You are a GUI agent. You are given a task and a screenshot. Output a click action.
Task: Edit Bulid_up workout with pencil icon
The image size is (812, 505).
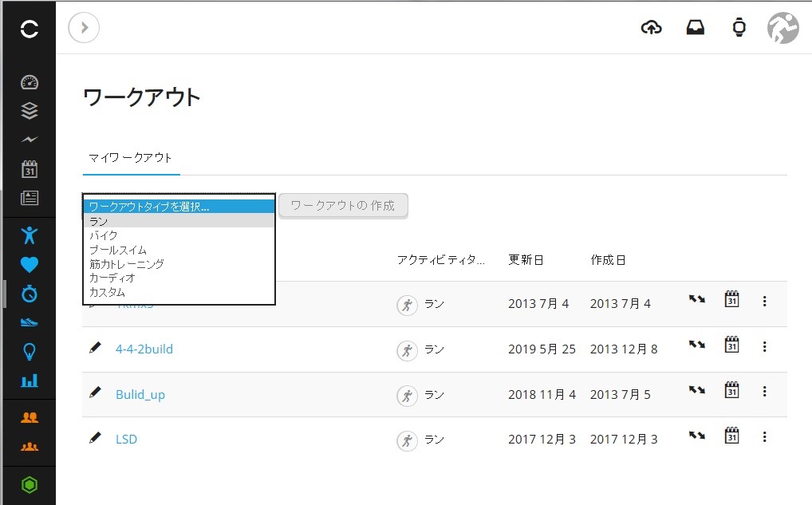[x=95, y=393]
